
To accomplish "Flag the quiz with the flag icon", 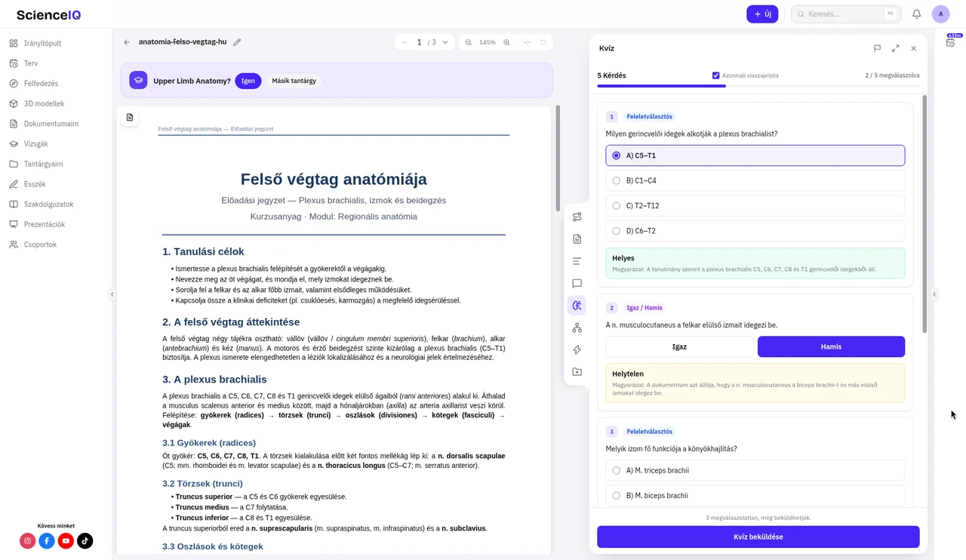I will [x=877, y=48].
